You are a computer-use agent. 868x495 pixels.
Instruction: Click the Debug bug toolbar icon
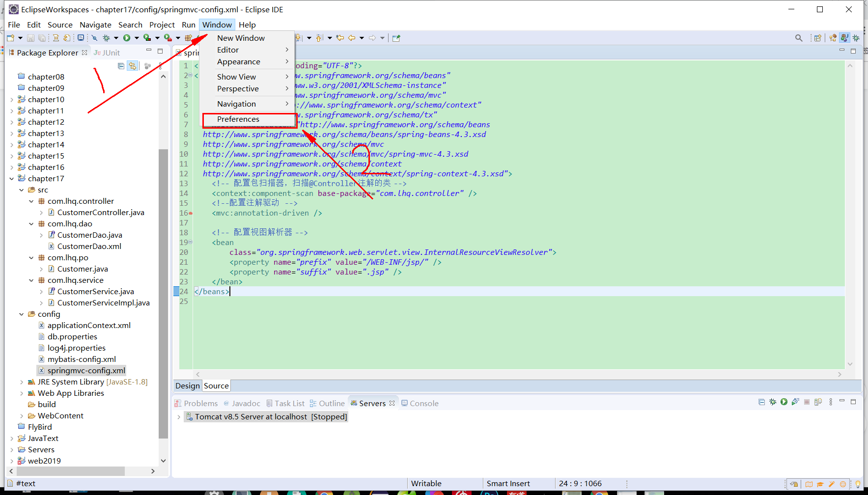point(106,38)
